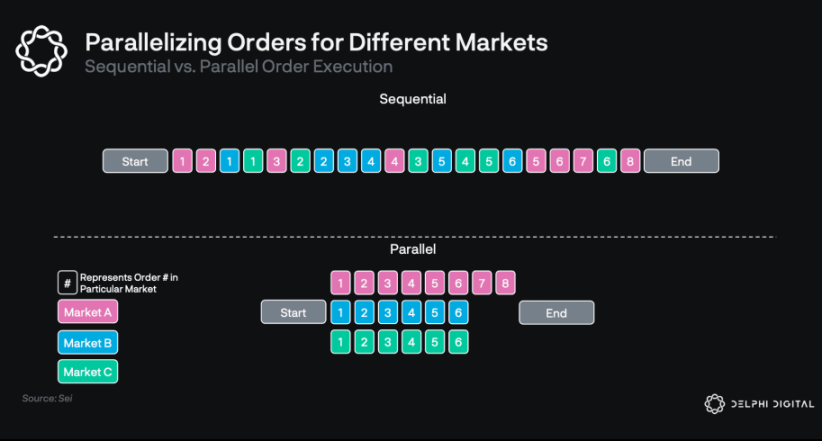822x441 pixels.
Task: Click the Delphi Digital logo icon
Action: (x=714, y=404)
